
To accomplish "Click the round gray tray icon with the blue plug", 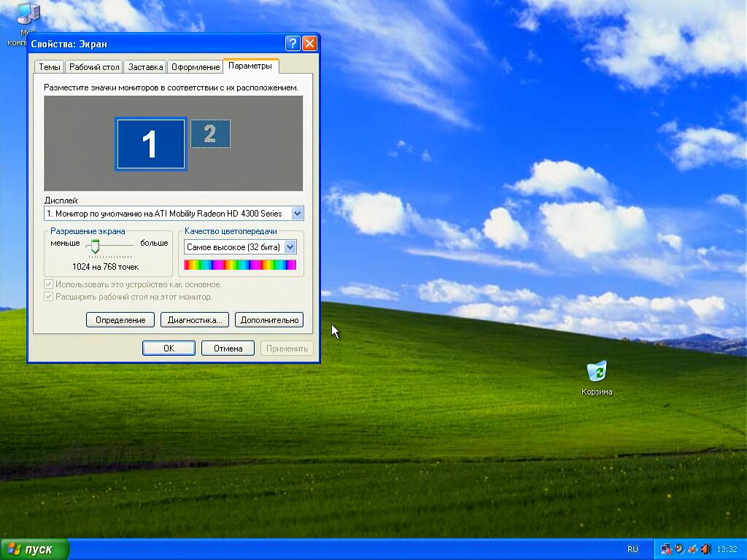I will [679, 549].
